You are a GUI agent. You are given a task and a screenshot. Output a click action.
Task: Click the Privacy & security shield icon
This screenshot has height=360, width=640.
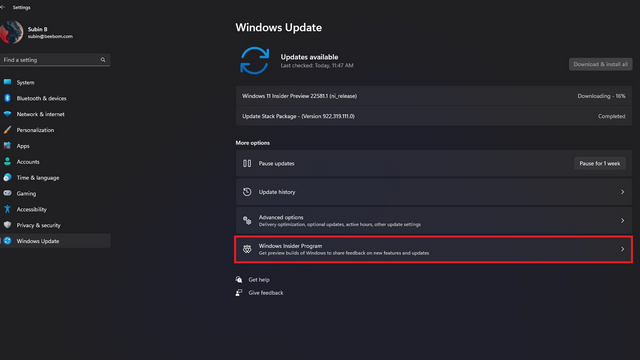pyautogui.click(x=7, y=225)
